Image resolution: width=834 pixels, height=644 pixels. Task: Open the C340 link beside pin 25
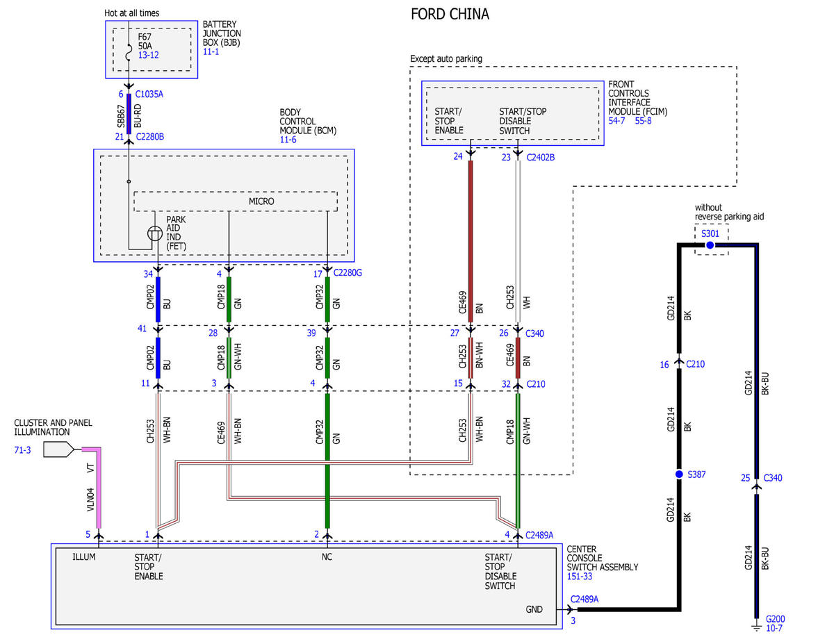click(773, 478)
